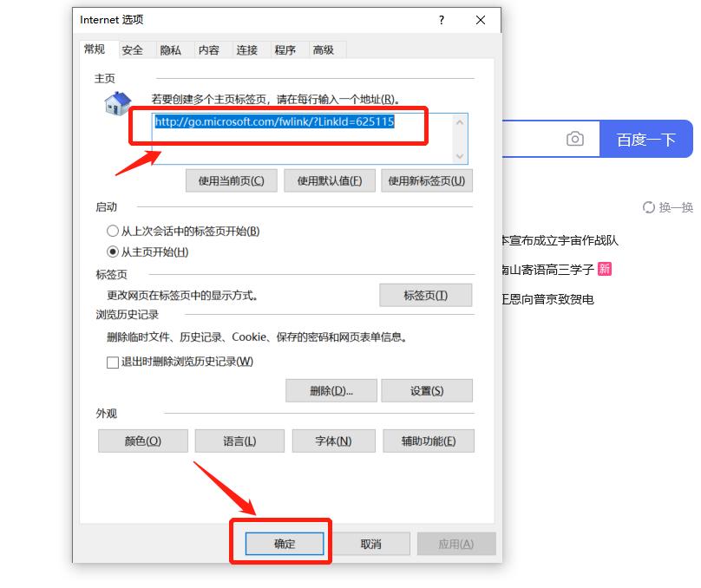Open Baidu image search via camera icon
This screenshot has height=588, width=701.
coord(575,139)
